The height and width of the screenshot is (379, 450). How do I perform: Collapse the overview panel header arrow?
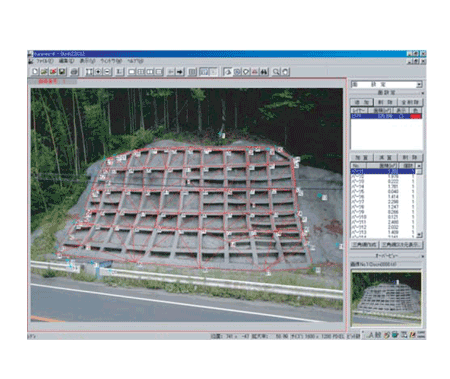coord(423,256)
